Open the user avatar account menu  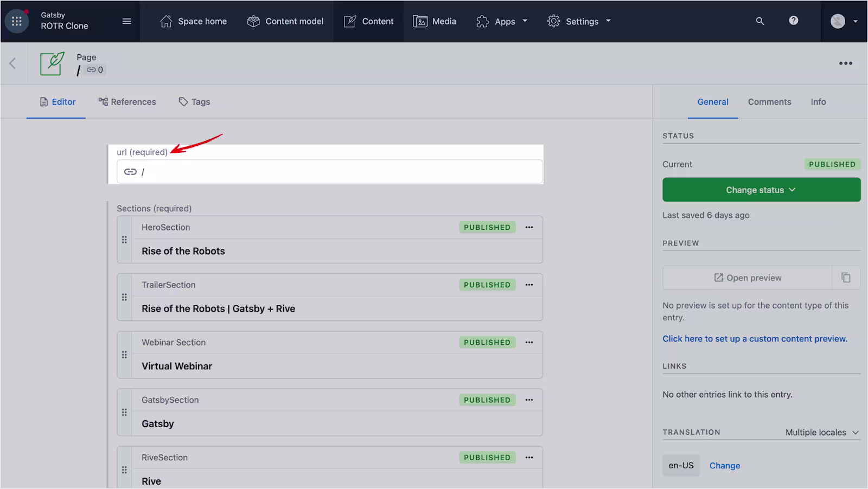pos(844,21)
